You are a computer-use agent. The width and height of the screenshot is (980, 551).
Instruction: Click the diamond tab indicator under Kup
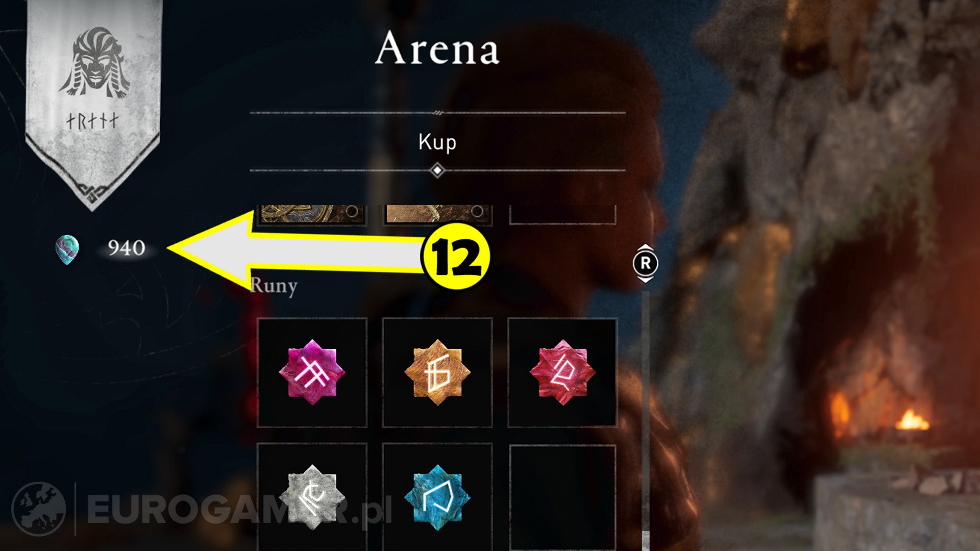click(x=437, y=170)
